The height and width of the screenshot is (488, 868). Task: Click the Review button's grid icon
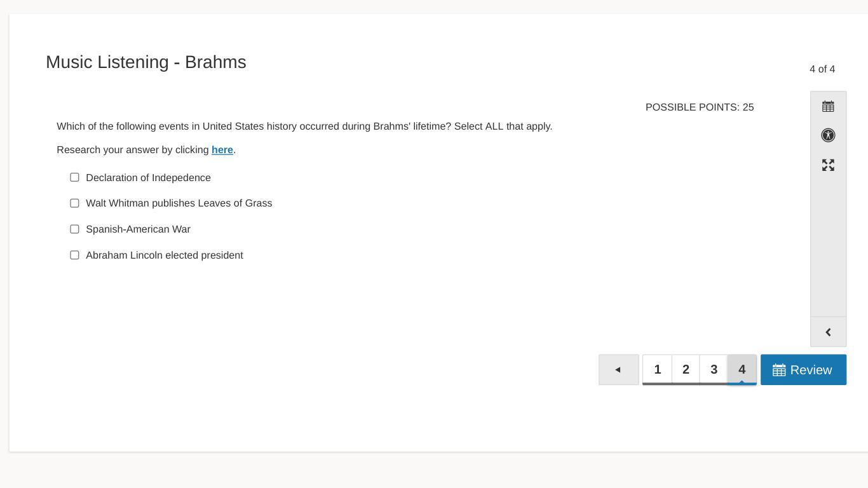[779, 370]
